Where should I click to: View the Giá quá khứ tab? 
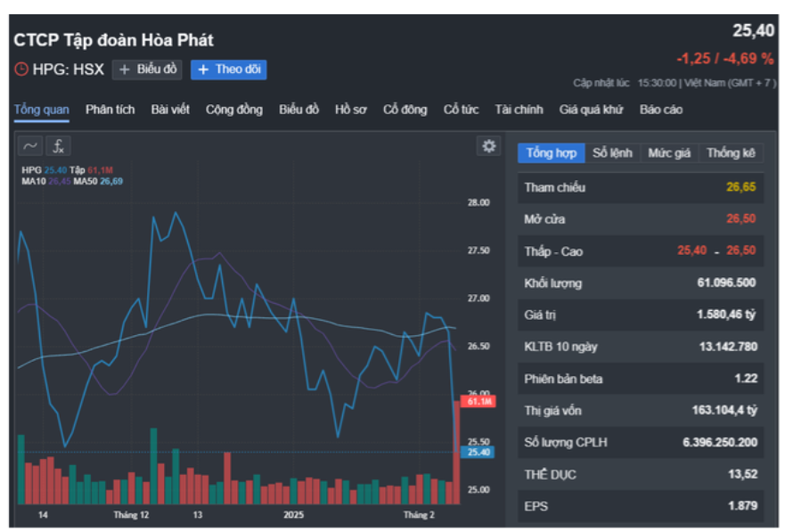[x=592, y=110]
